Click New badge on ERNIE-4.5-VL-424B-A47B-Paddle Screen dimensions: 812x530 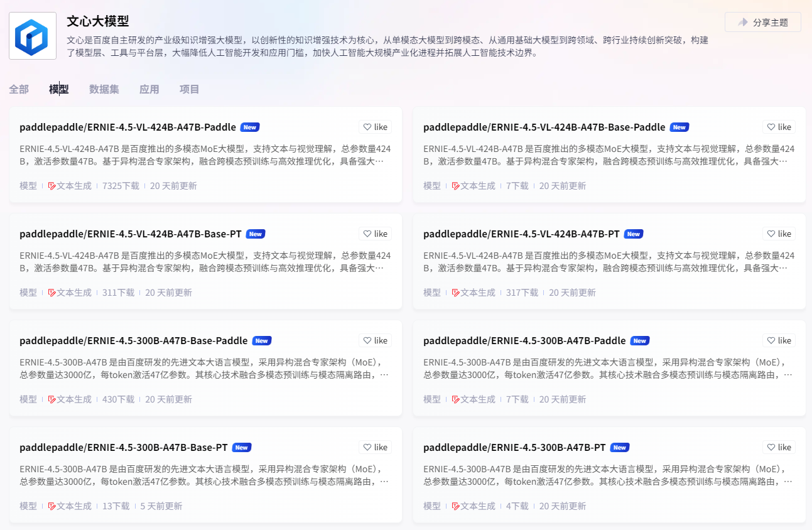click(250, 127)
